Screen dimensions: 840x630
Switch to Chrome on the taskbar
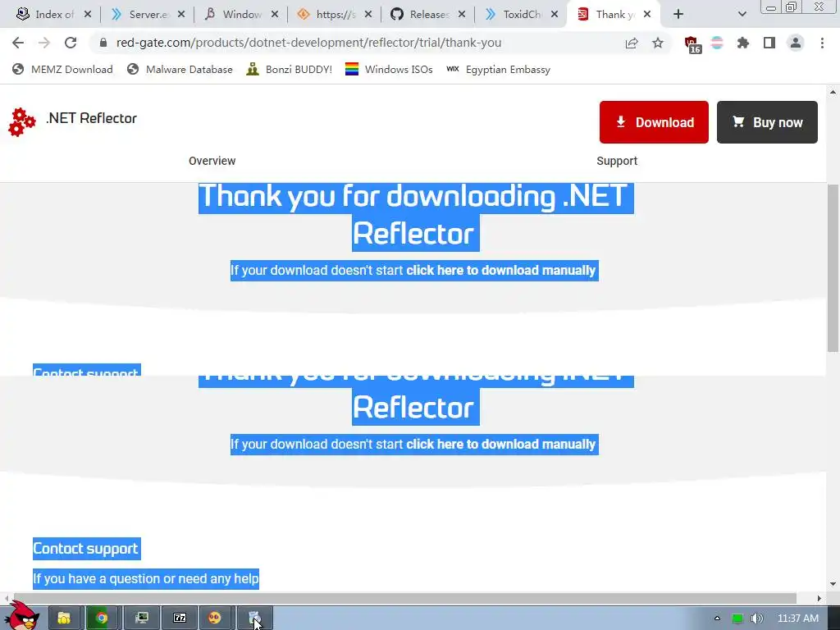click(101, 619)
